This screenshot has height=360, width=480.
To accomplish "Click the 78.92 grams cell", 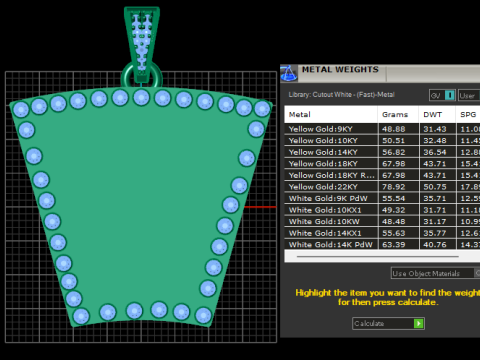I will pyautogui.click(x=398, y=187).
